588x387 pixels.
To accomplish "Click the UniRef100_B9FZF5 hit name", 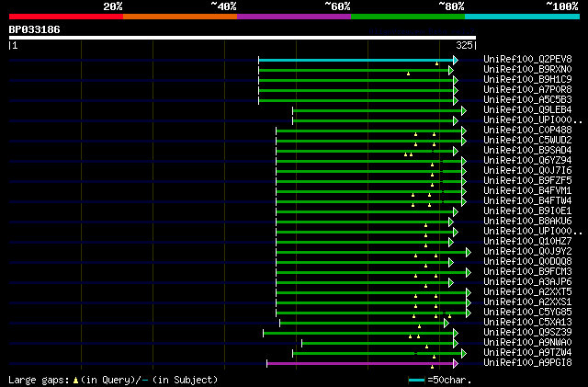I will click(527, 181).
